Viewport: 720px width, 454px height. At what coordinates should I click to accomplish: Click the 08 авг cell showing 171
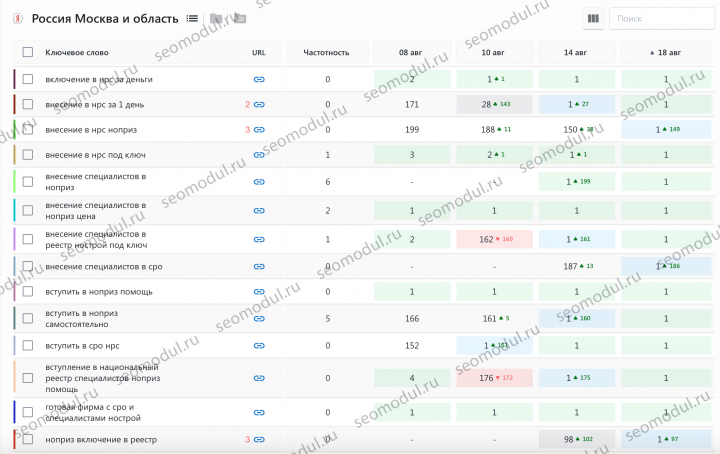pos(412,104)
